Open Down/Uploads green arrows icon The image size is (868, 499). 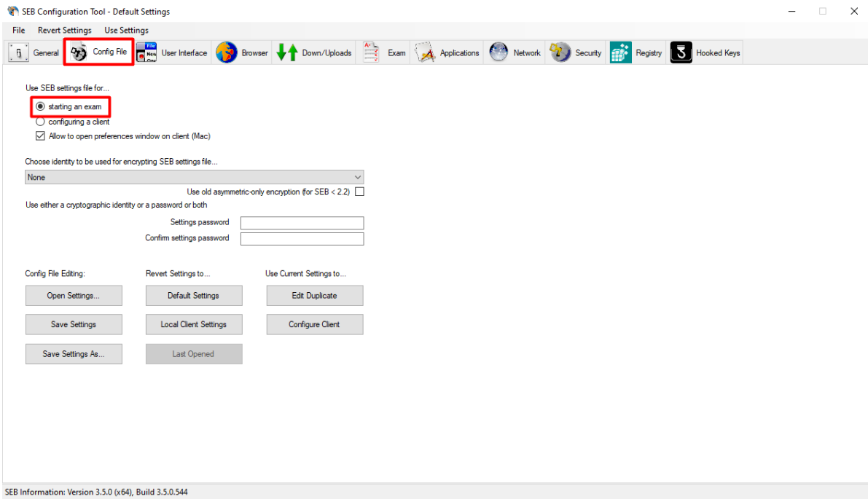click(287, 53)
